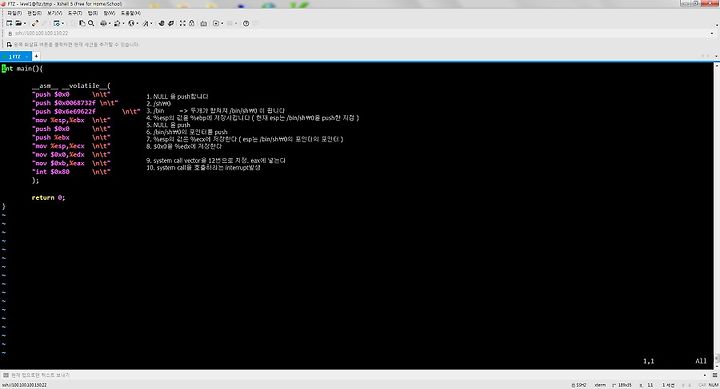Open the File menu (파일)

point(15,13)
